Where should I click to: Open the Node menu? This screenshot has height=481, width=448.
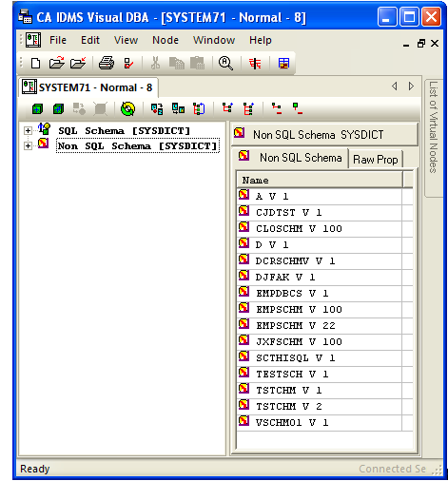pyautogui.click(x=166, y=40)
